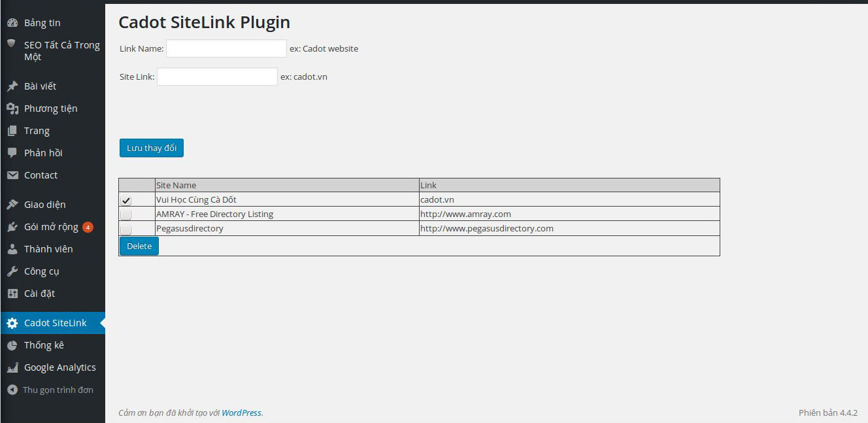Viewport: 868px width, 423px height.
Task: Check the AMRAY - Free Directory Listing checkbox
Action: [x=126, y=214]
